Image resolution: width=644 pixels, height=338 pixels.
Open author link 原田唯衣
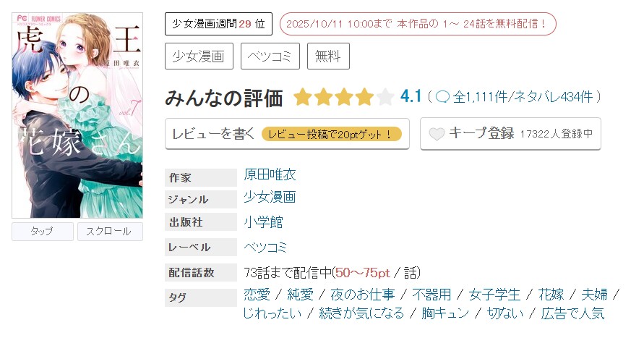[x=270, y=174]
